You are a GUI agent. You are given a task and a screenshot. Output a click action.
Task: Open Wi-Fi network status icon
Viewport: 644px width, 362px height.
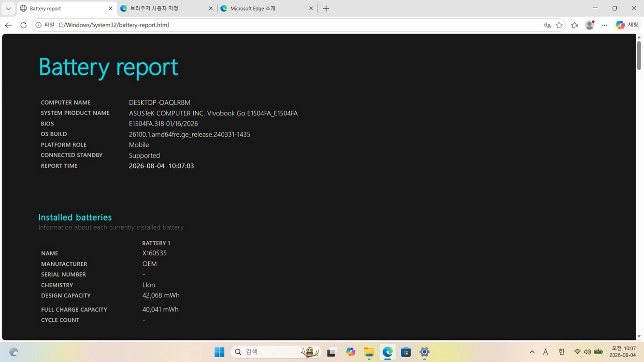pos(577,352)
